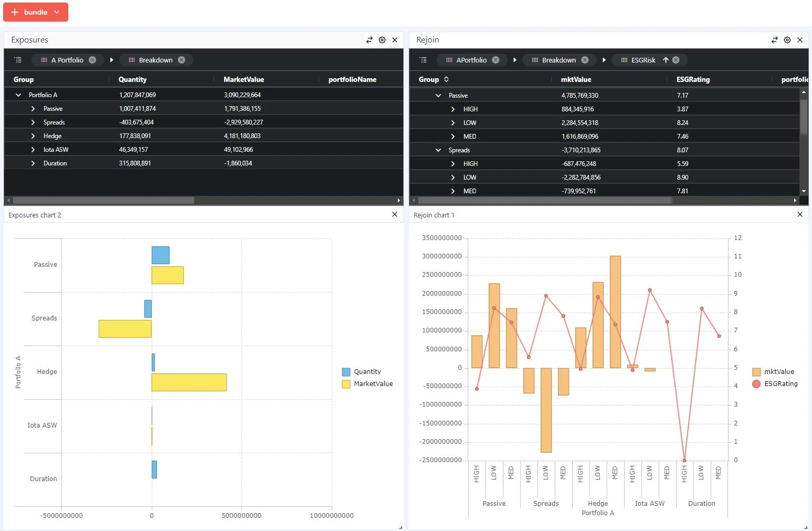Image resolution: width=812 pixels, height=531 pixels.
Task: Remove the ESGRisk grouping chip
Action: click(676, 60)
